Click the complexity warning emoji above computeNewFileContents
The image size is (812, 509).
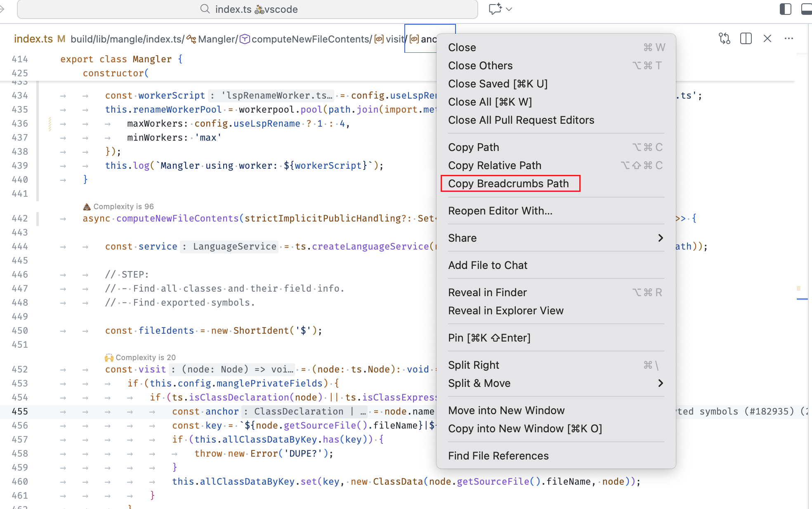coord(87,206)
